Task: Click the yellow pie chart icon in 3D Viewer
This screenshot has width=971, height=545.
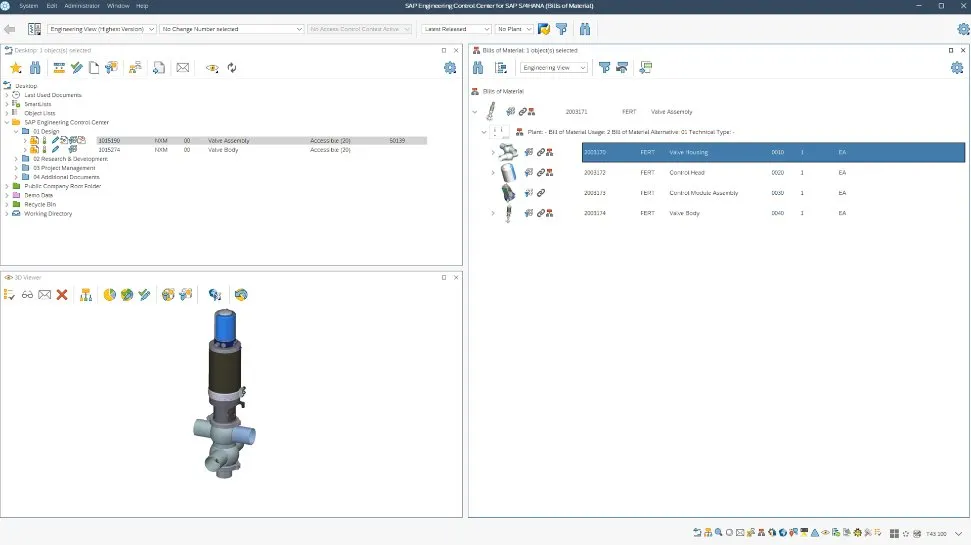Action: 110,295
